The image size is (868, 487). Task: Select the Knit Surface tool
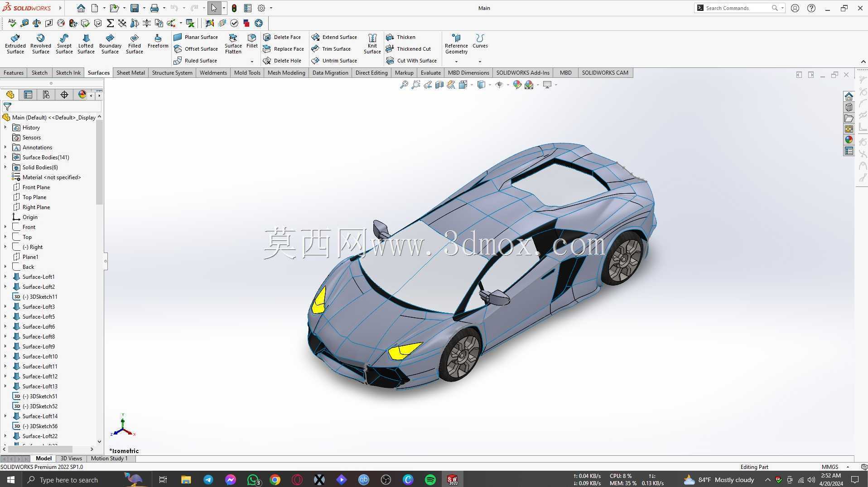pos(372,43)
